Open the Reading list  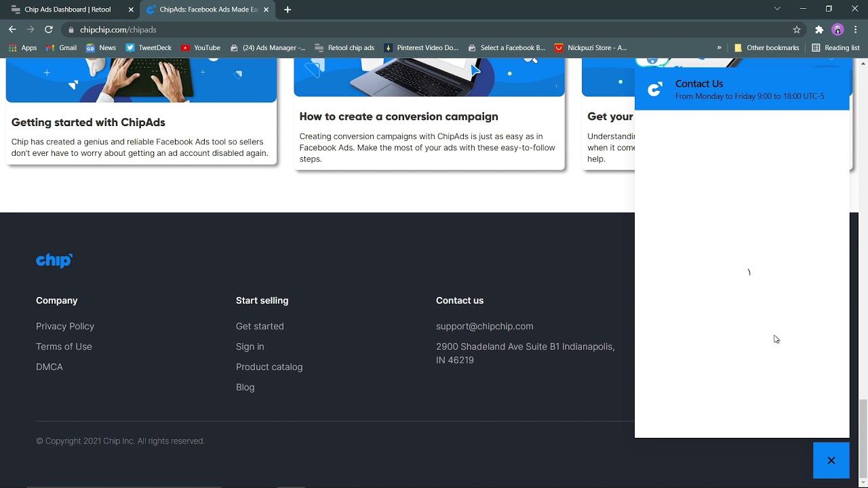[x=835, y=47]
